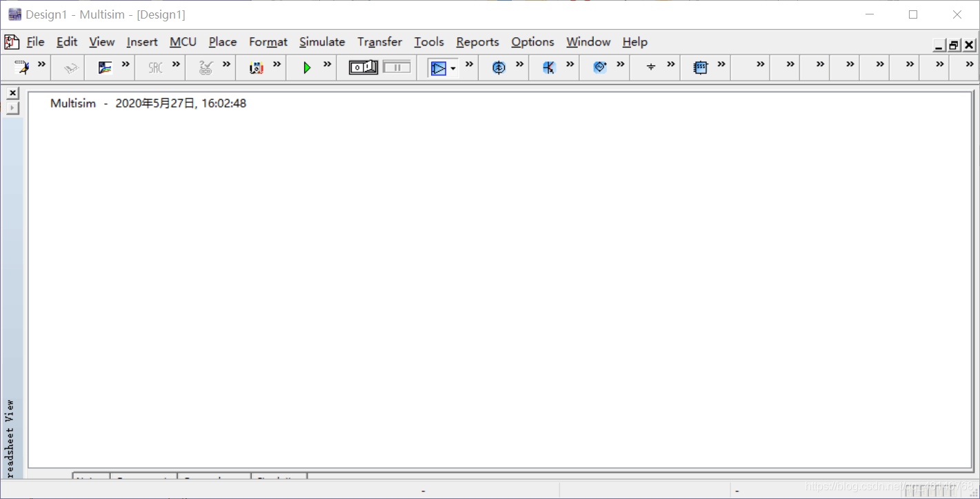The width and height of the screenshot is (980, 499).
Task: Expand chevron next to green Run arrow
Action: 327,64
